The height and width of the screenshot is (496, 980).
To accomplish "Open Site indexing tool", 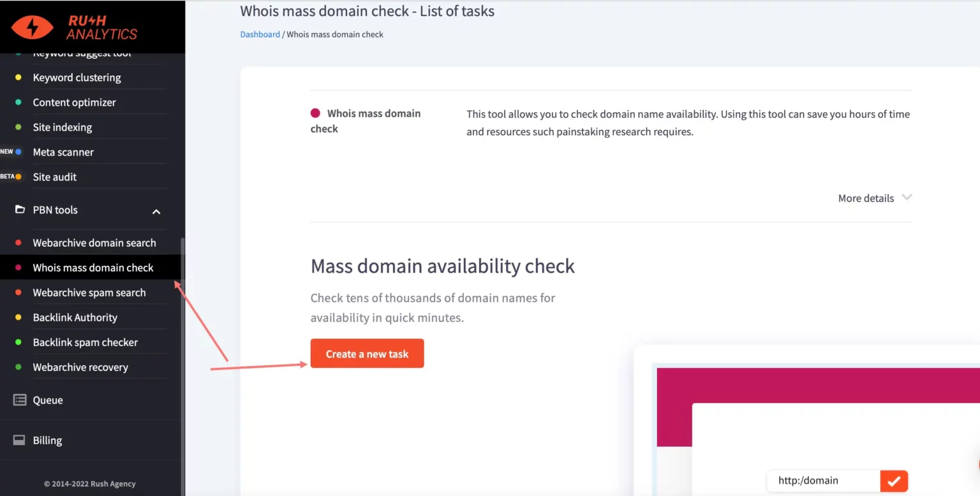I will [63, 127].
